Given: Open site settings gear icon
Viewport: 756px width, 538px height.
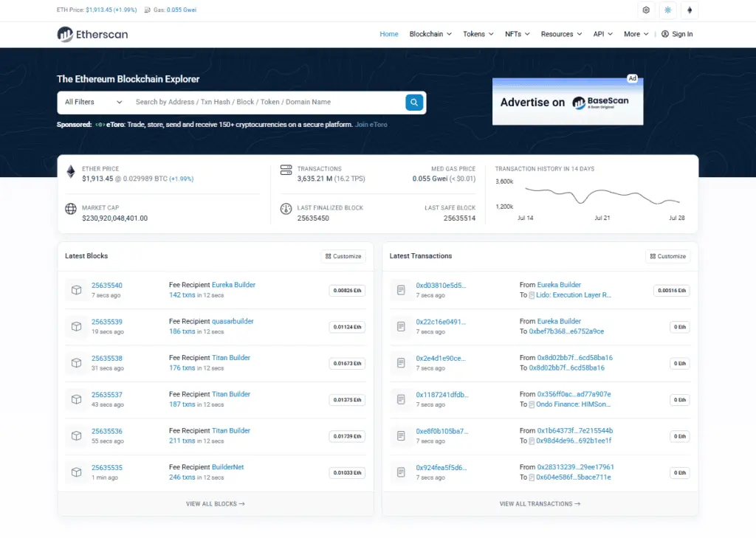Looking at the screenshot, I should (x=646, y=10).
